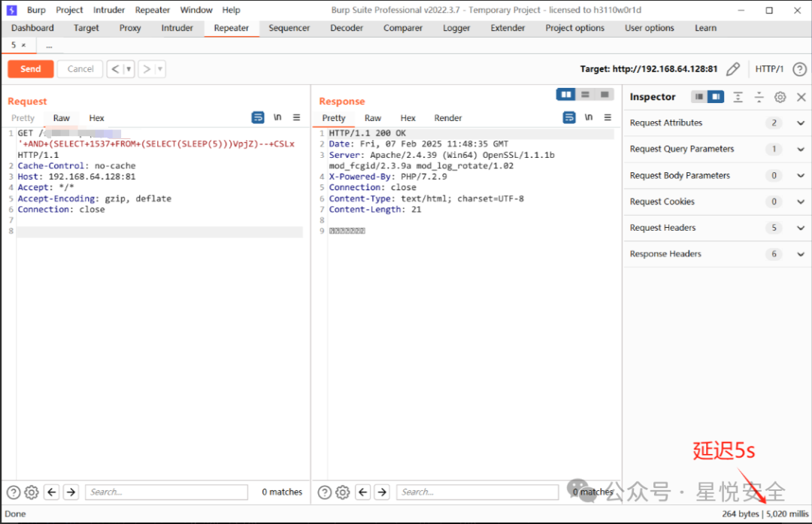Toggle response non-printable characters \n
The image size is (812, 524).
pyautogui.click(x=589, y=117)
